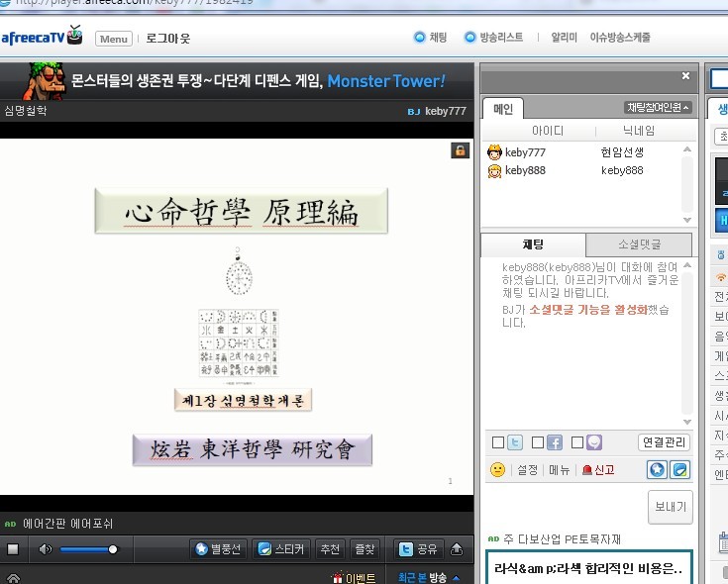This screenshot has width=728, height=584.
Task: Click the purple chat bubble icon
Action: 594,442
